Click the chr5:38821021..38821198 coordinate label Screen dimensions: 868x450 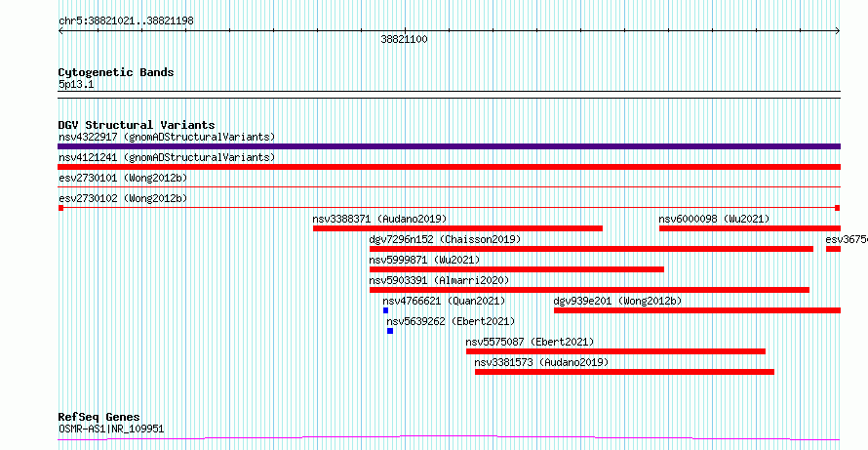(x=126, y=21)
